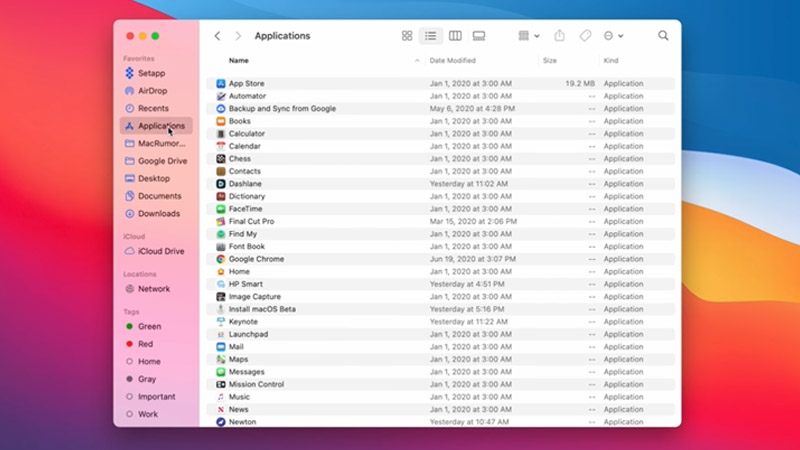Viewport: 800px width, 450px height.
Task: Switch to column view
Action: tap(455, 36)
